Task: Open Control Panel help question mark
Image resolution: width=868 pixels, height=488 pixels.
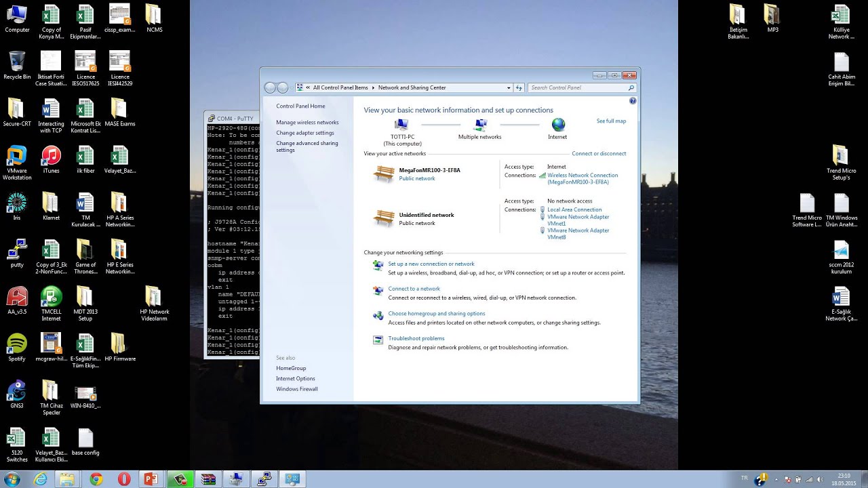Action: (633, 101)
